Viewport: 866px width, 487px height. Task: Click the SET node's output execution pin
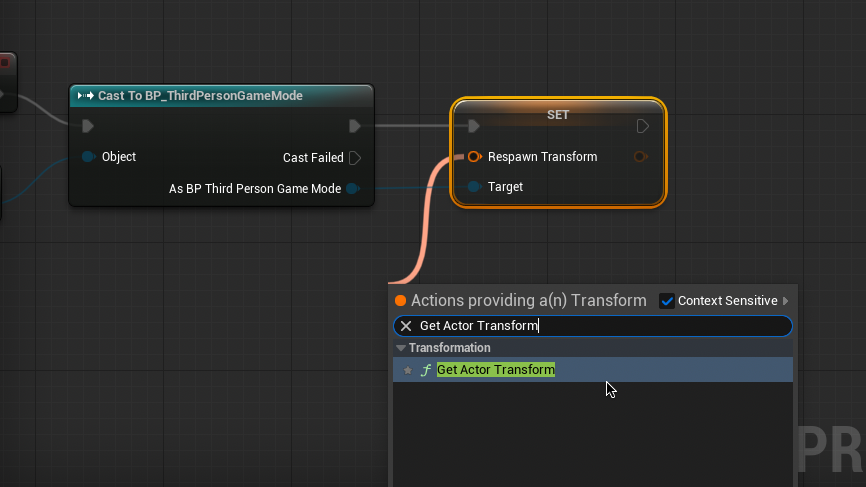[x=643, y=126]
